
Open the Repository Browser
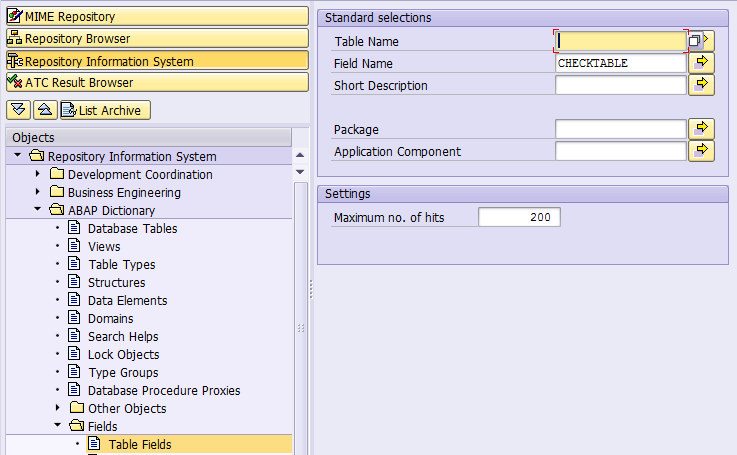(157, 39)
